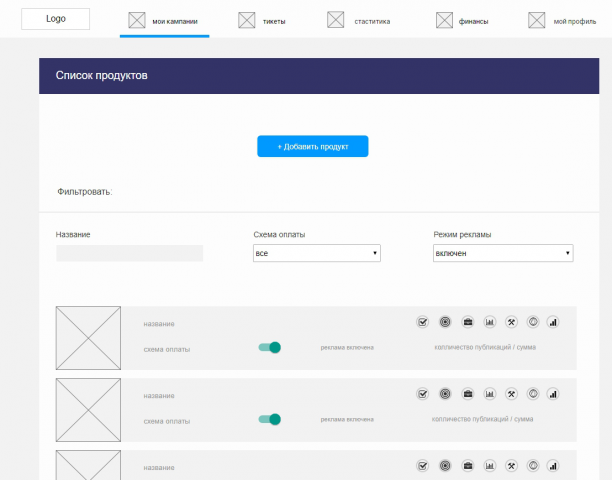The image size is (612, 480).
Task: Focus the Название filter input field
Action: [130, 253]
